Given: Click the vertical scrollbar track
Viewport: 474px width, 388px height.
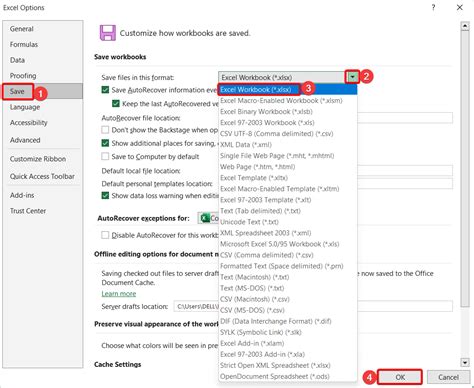Looking at the screenshot, I should tap(465, 167).
